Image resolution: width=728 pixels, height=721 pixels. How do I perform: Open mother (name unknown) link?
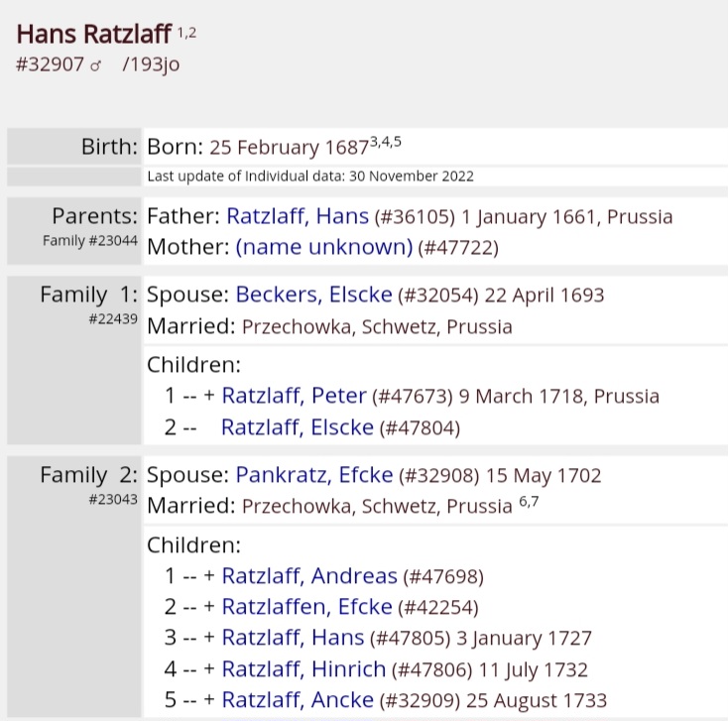pyautogui.click(x=322, y=248)
